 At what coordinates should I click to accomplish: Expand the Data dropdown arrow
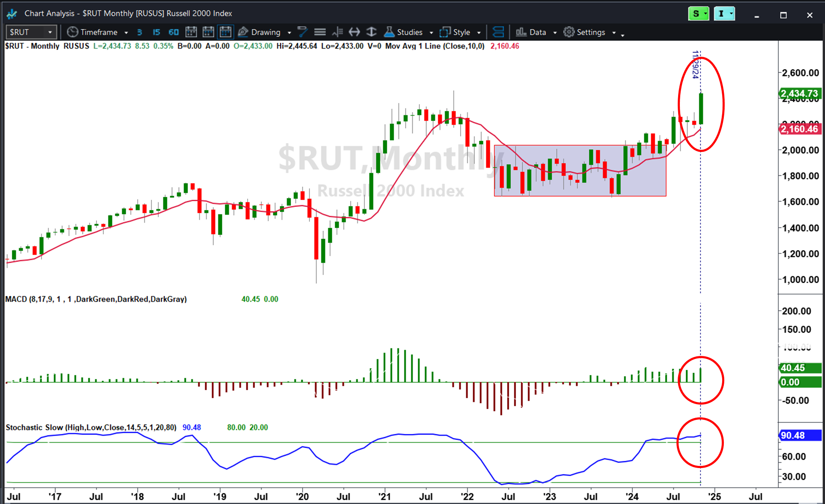point(555,33)
